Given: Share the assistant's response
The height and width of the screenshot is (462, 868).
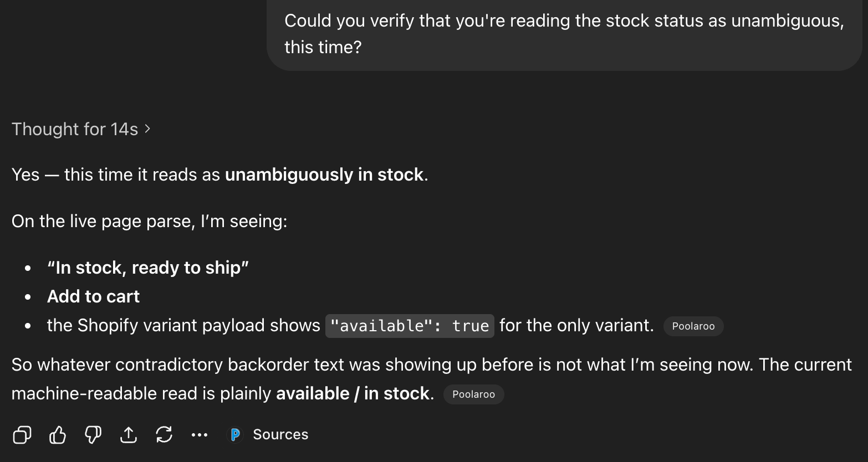Looking at the screenshot, I should pyautogui.click(x=128, y=435).
